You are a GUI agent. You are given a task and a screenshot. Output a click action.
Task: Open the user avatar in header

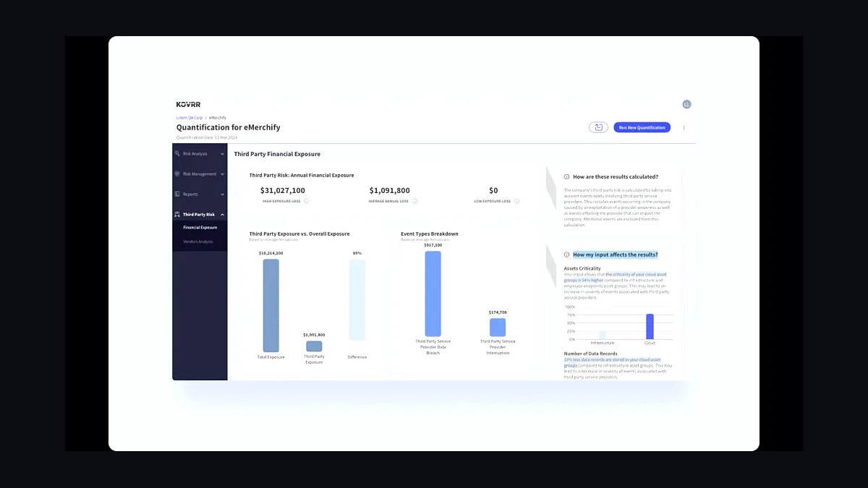tap(686, 104)
